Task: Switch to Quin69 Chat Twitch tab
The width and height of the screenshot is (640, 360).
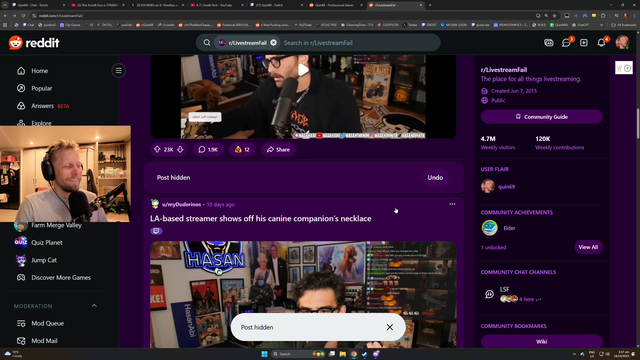Action: pos(38,5)
